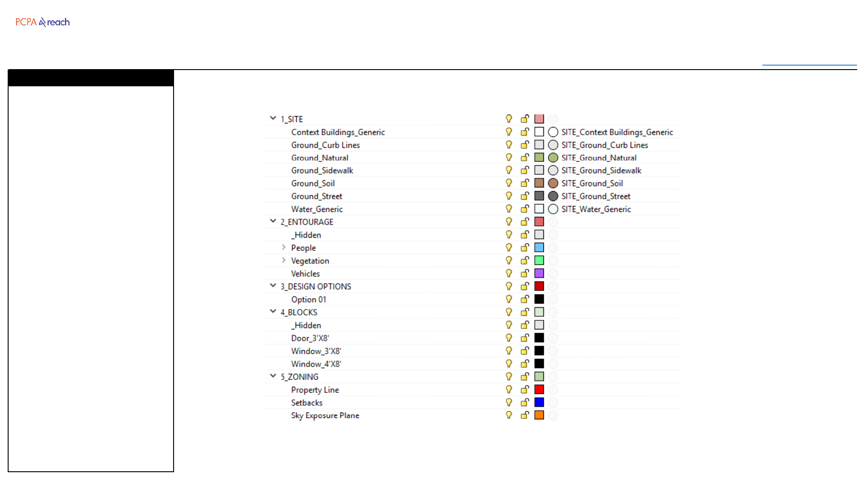868x488 pixels.
Task: Toggle the lightbulb visibility of Ground_Sidewalk layer
Action: pyautogui.click(x=509, y=170)
